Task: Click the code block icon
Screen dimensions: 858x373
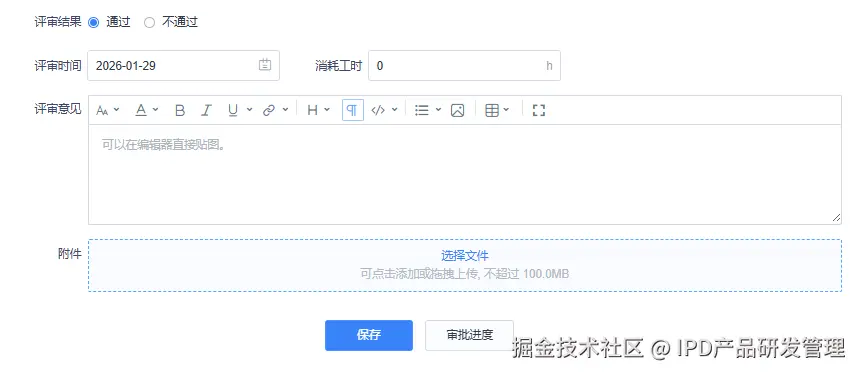Action: click(378, 110)
